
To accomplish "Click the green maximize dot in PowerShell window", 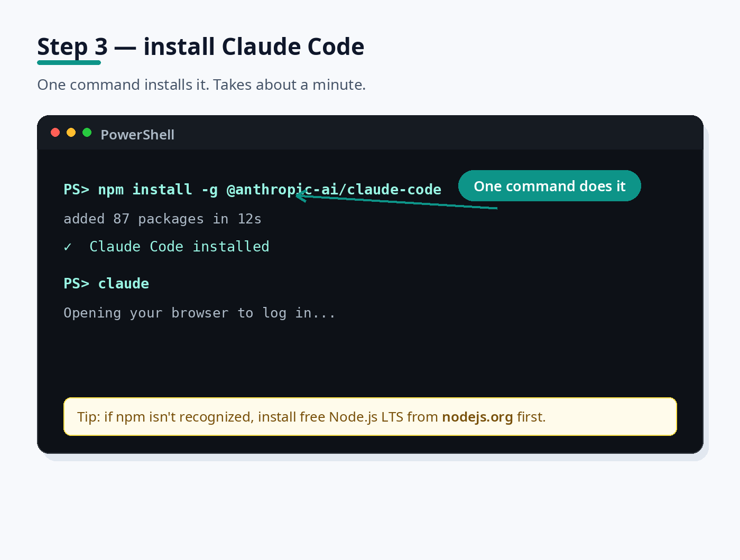I will [87, 133].
